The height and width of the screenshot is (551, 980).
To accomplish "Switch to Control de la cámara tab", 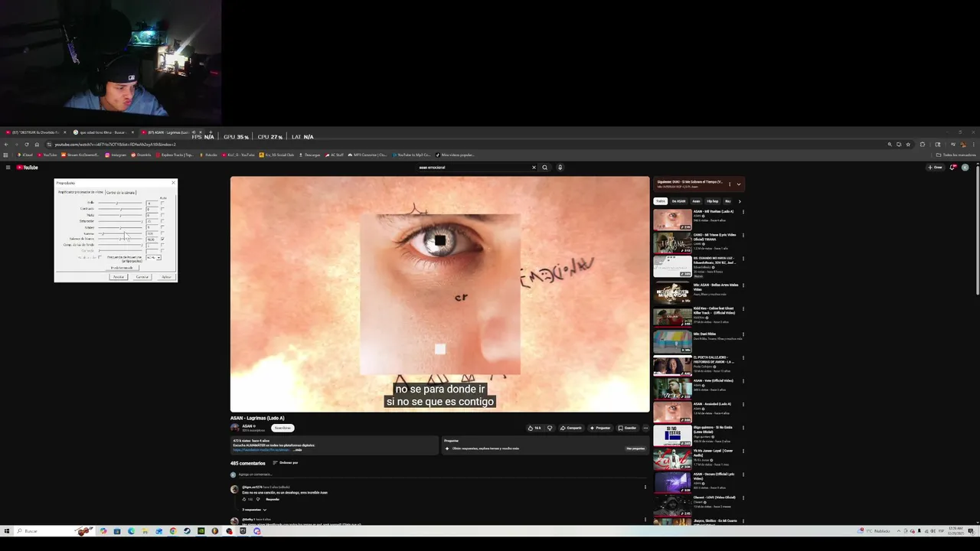I will point(120,192).
